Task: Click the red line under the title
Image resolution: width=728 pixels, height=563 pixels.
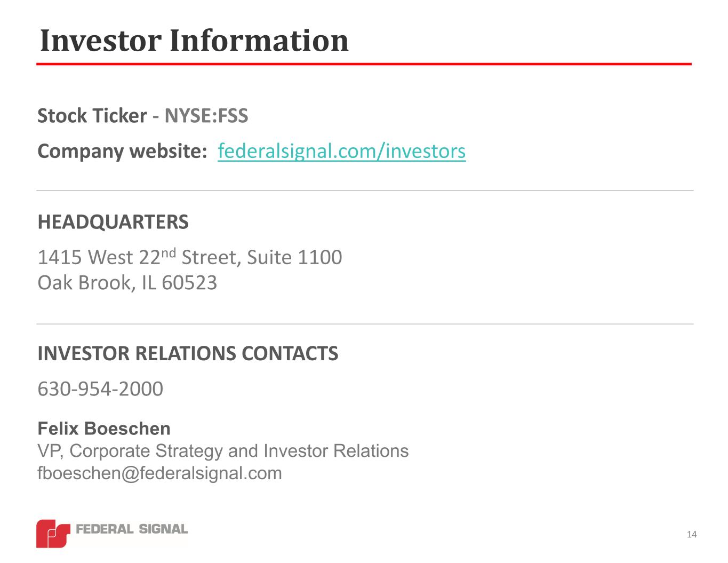Action: pos(364,64)
